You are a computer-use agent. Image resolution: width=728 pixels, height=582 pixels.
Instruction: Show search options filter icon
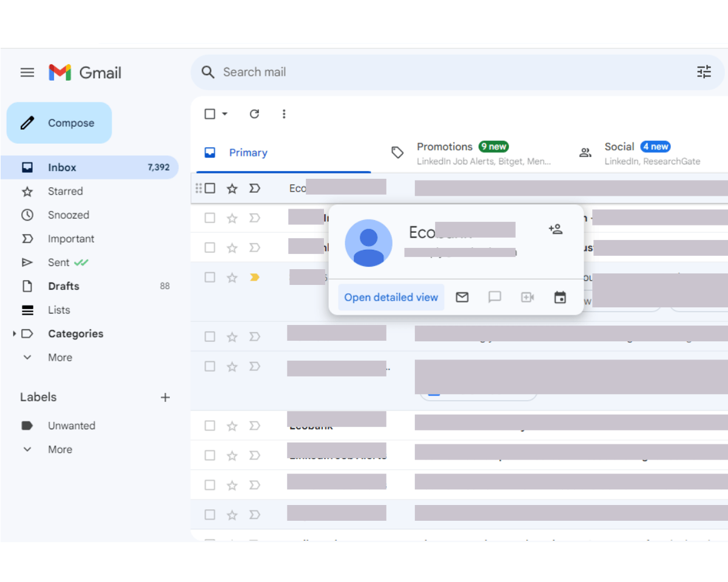click(704, 72)
